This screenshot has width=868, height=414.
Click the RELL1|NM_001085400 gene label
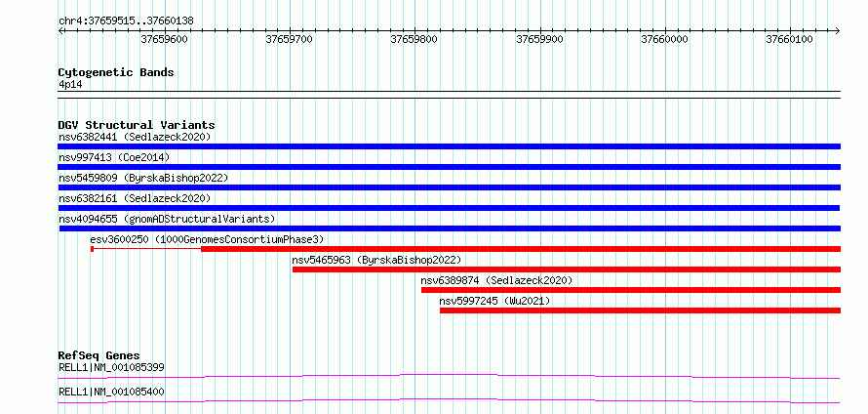(x=111, y=392)
